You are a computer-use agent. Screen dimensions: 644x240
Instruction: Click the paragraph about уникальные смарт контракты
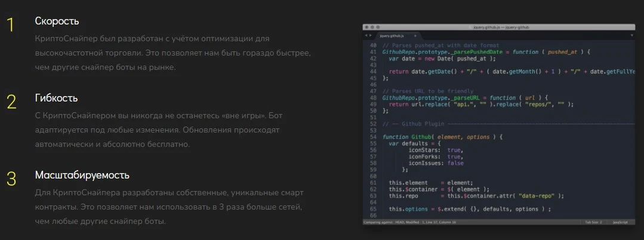[170, 207]
